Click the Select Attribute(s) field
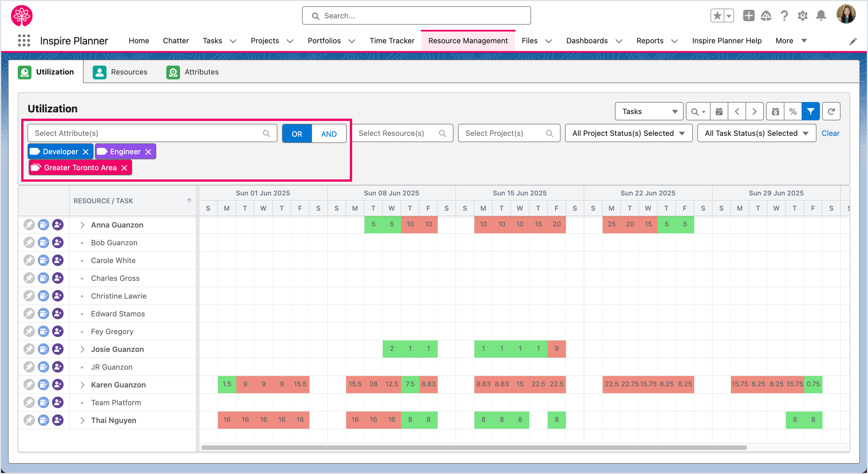Viewport: 868px width, 474px height. tap(152, 133)
